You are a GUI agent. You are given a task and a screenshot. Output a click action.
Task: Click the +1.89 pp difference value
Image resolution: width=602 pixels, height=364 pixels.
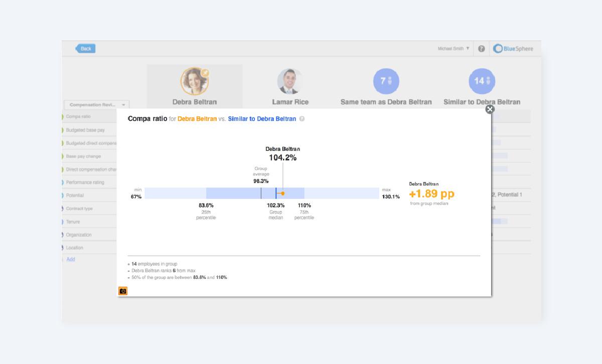tap(432, 194)
